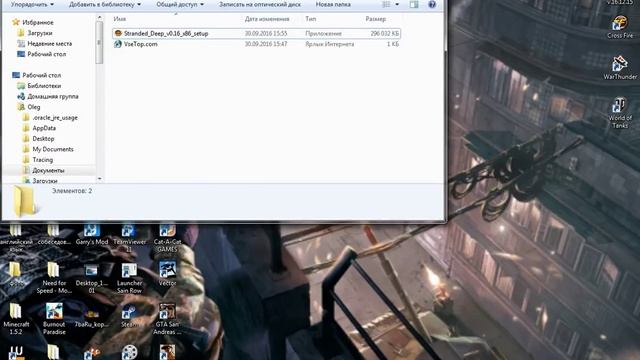640x360 pixels.
Task: Click the Vector desktop shortcut
Action: point(167,273)
